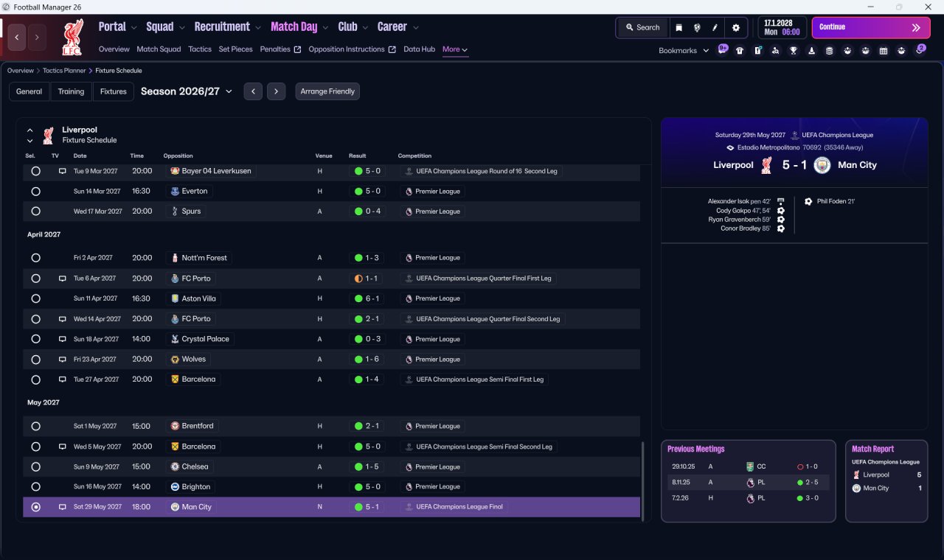Image resolution: width=944 pixels, height=560 pixels.
Task: Switch to the Match Squad tab
Action: pyautogui.click(x=159, y=49)
